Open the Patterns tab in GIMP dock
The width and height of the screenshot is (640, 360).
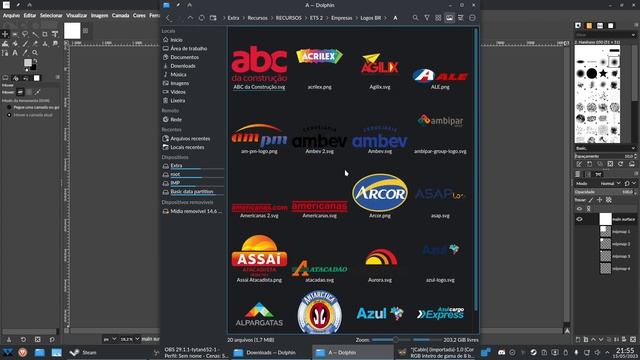pyautogui.click(x=589, y=25)
